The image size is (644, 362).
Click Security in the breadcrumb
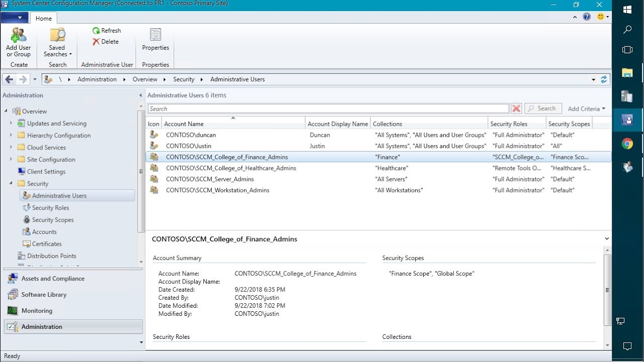pyautogui.click(x=184, y=79)
